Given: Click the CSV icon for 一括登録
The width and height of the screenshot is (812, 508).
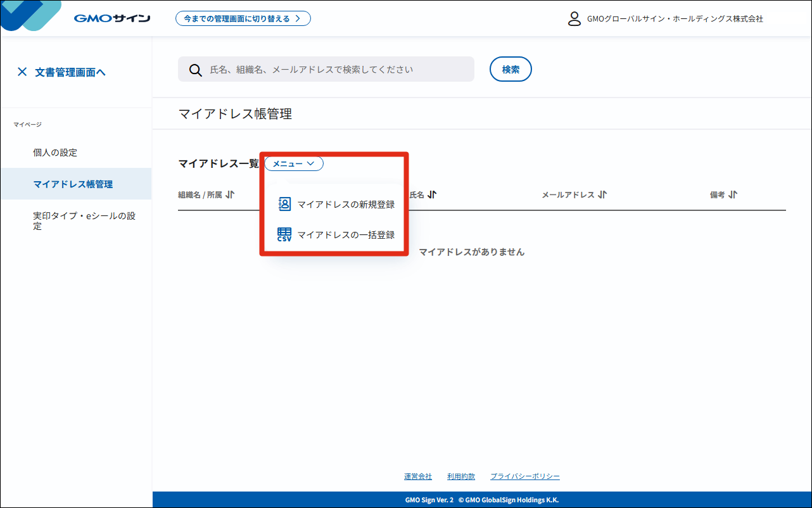Looking at the screenshot, I should pyautogui.click(x=284, y=235).
